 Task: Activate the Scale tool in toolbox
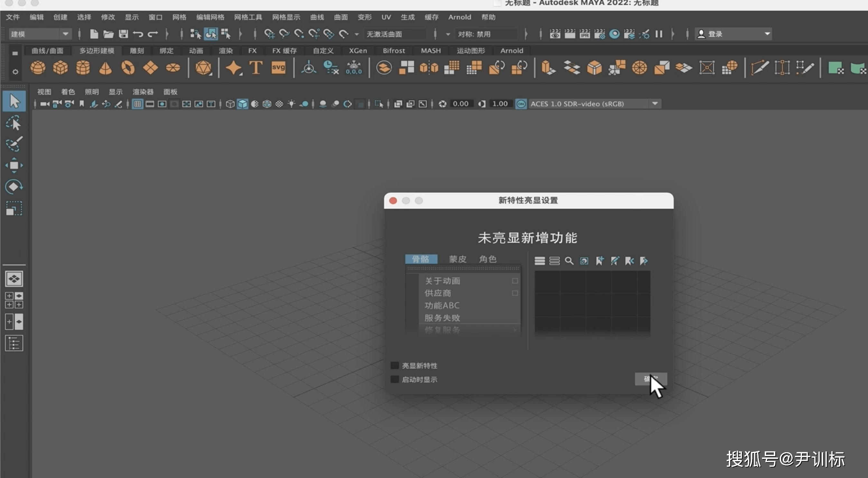tap(14, 208)
